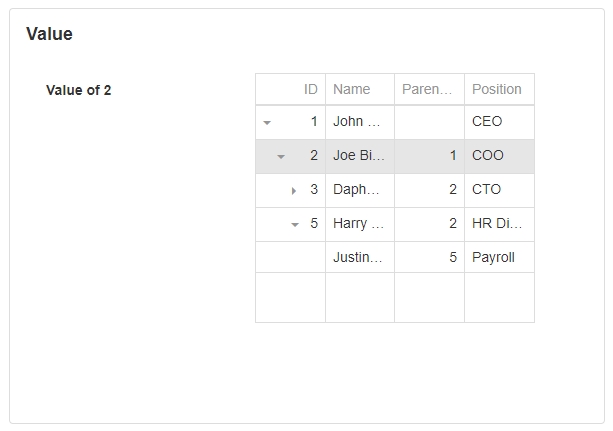
Task: Select the Harry name cell
Action: pyautogui.click(x=358, y=224)
